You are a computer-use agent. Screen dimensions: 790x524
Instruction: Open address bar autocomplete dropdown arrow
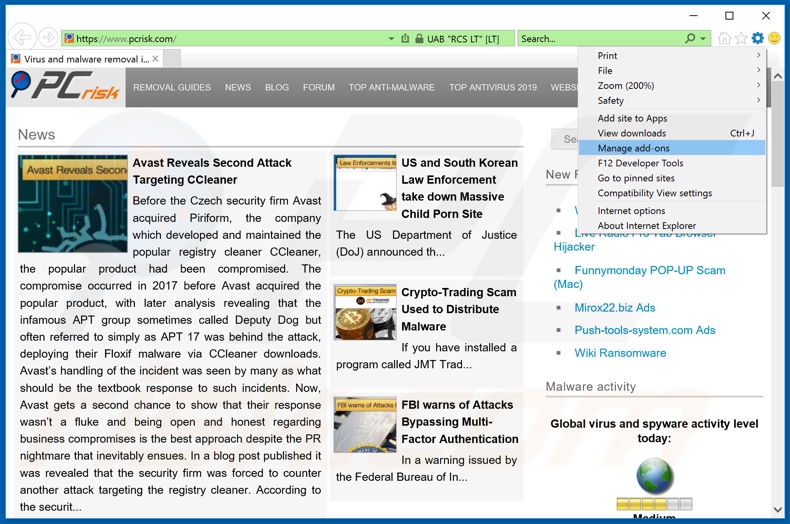point(391,39)
